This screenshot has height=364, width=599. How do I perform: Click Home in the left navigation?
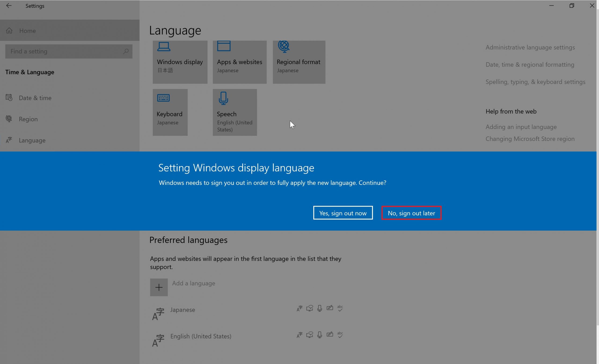tap(27, 30)
